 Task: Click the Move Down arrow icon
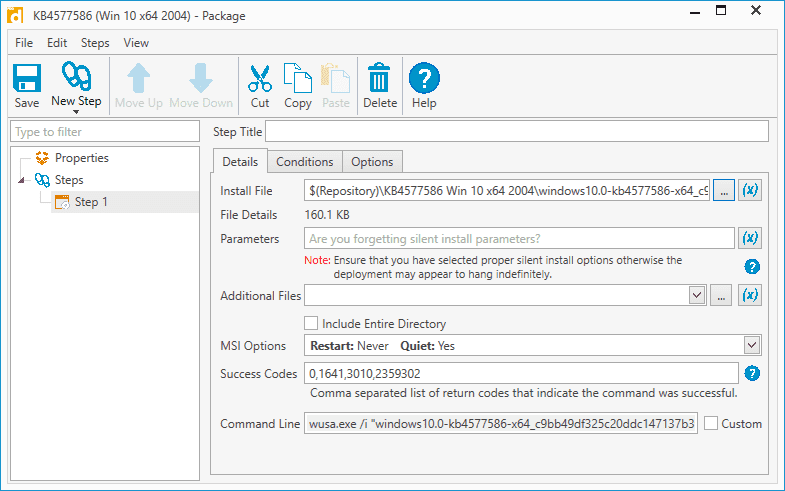201,78
